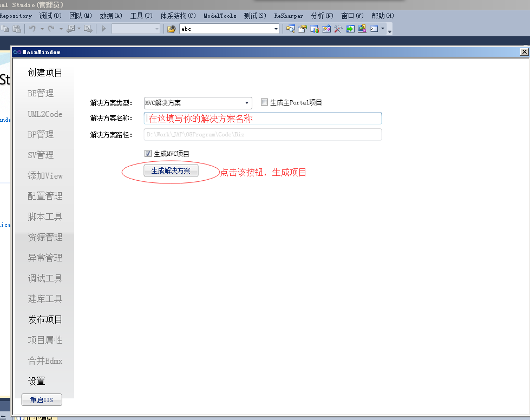Expand the solution configurations dropdown in toolbar

157,29
